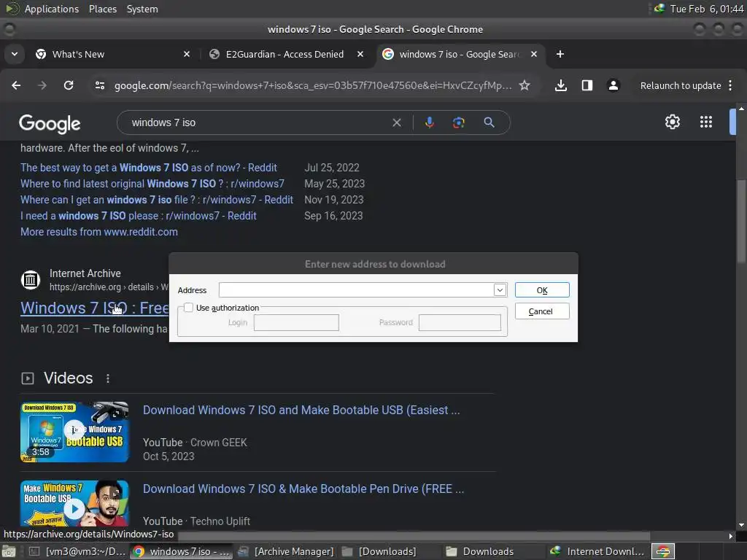Open a new Chrome tab with plus
The image size is (747, 560).
[x=560, y=54]
